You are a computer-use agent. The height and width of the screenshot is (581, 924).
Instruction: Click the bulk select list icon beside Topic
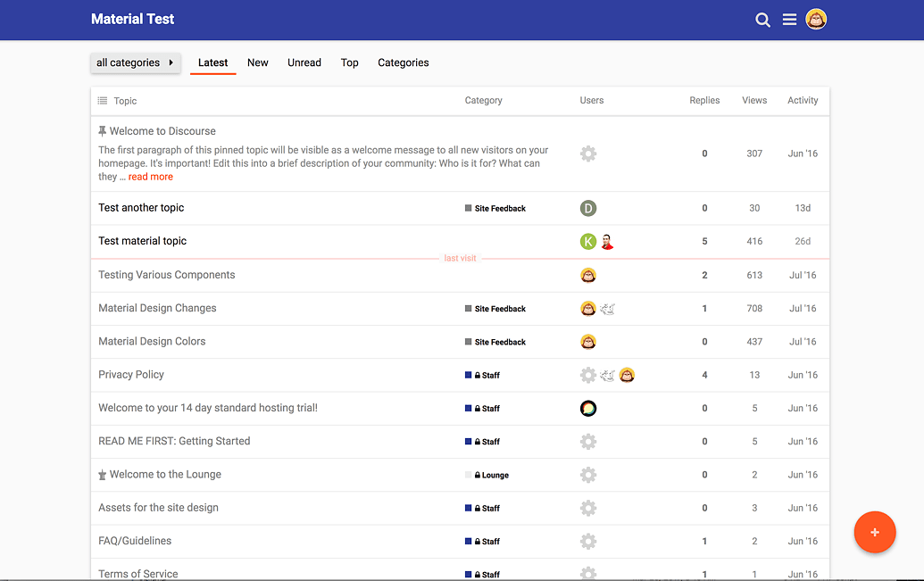pyautogui.click(x=103, y=101)
